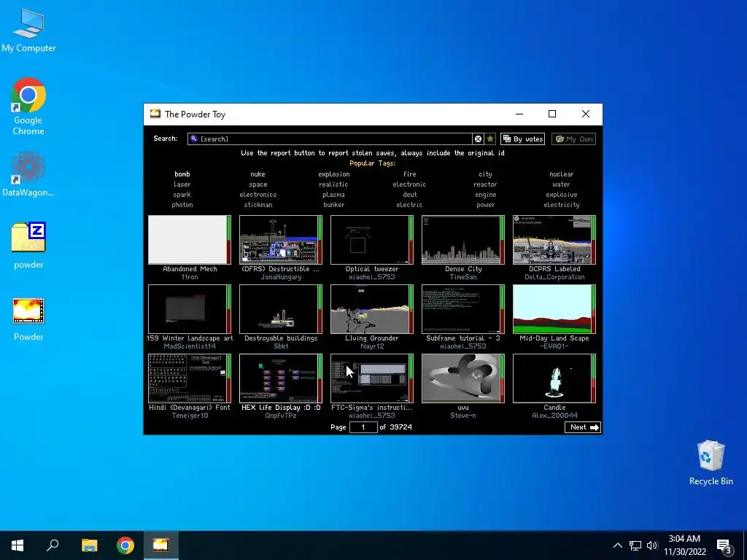The image size is (747, 560).
Task: Select the powder zip folder icon
Action: (x=28, y=245)
